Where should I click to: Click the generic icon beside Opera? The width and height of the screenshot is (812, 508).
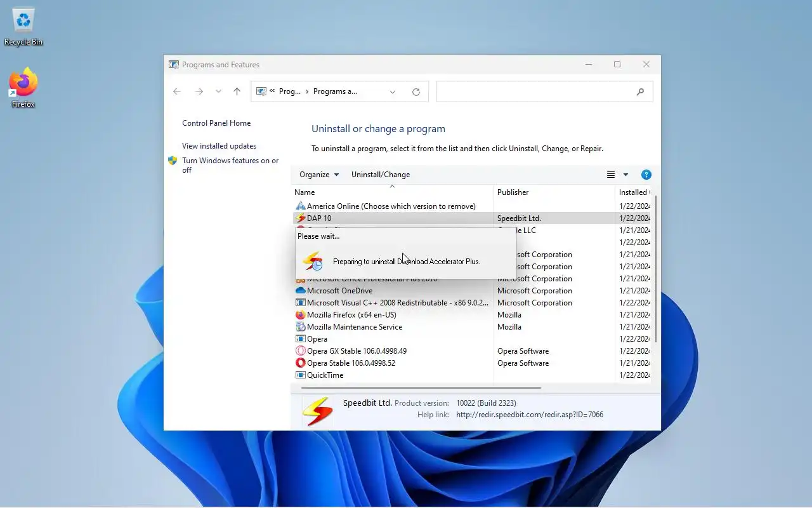pyautogui.click(x=301, y=339)
